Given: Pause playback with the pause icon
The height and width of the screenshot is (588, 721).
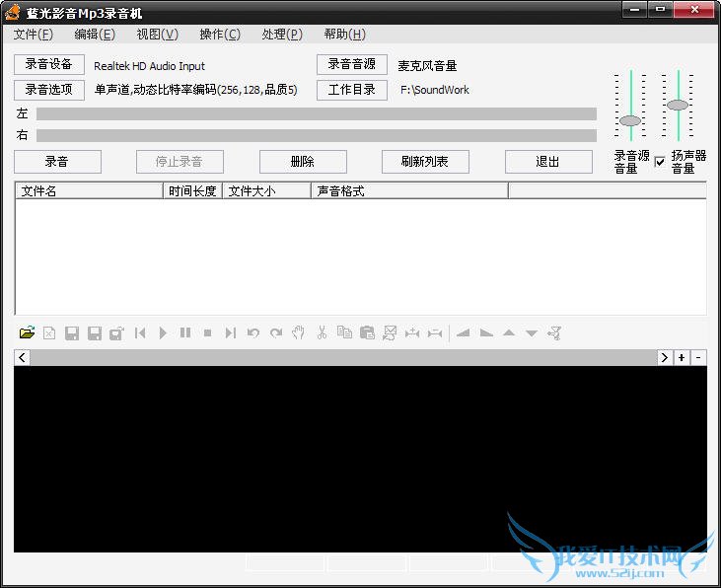Looking at the screenshot, I should coord(185,332).
